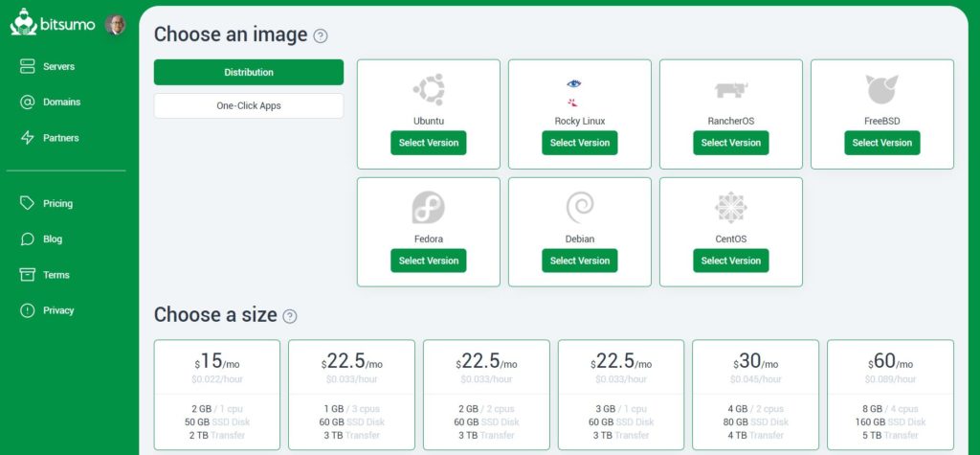
Task: Click the $0.089/hour price text
Action: [x=891, y=379]
